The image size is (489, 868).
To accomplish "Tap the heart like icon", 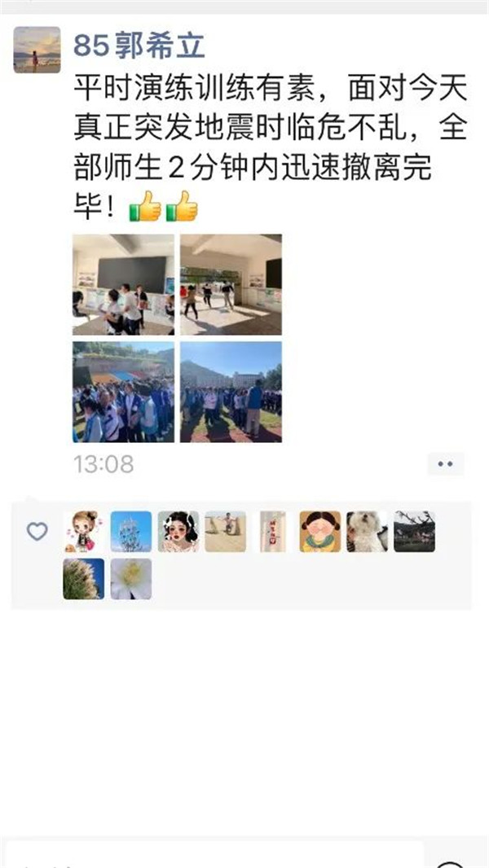I will pos(37,532).
